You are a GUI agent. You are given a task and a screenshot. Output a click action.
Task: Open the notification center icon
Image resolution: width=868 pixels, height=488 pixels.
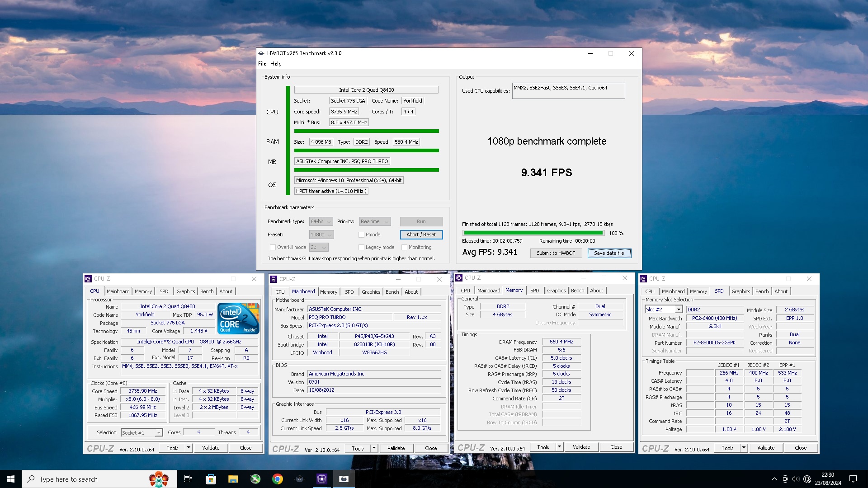853,479
